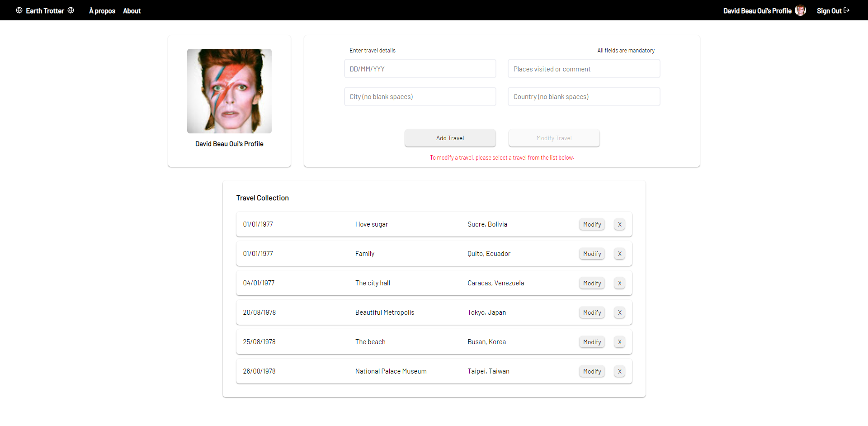Click the profile avatar in the top bar
Viewport: 868px width, 426px height.
[800, 10]
